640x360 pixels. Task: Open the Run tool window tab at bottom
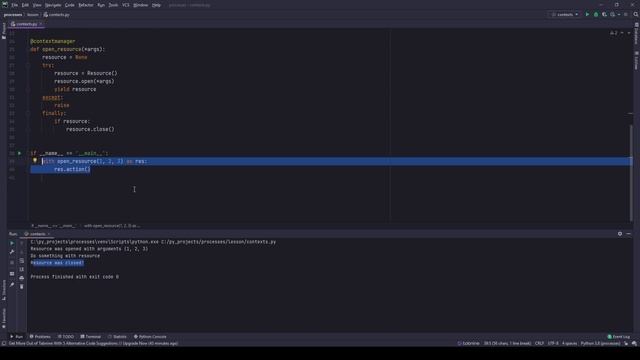[x=16, y=337]
